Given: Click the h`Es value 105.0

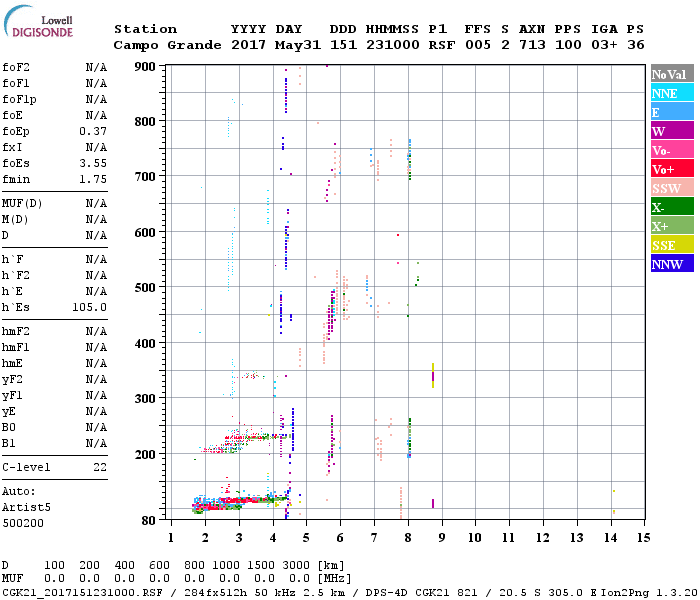Looking at the screenshot, I should [x=89, y=307].
